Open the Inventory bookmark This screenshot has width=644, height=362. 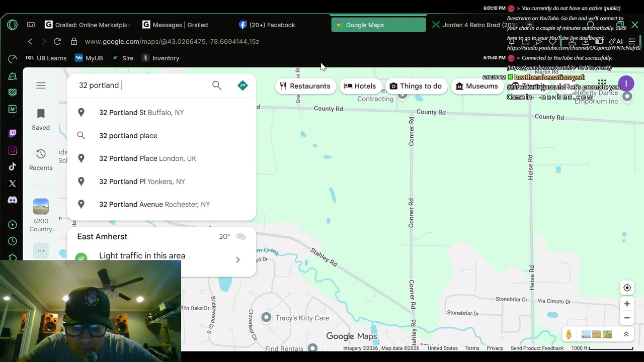tap(160, 58)
